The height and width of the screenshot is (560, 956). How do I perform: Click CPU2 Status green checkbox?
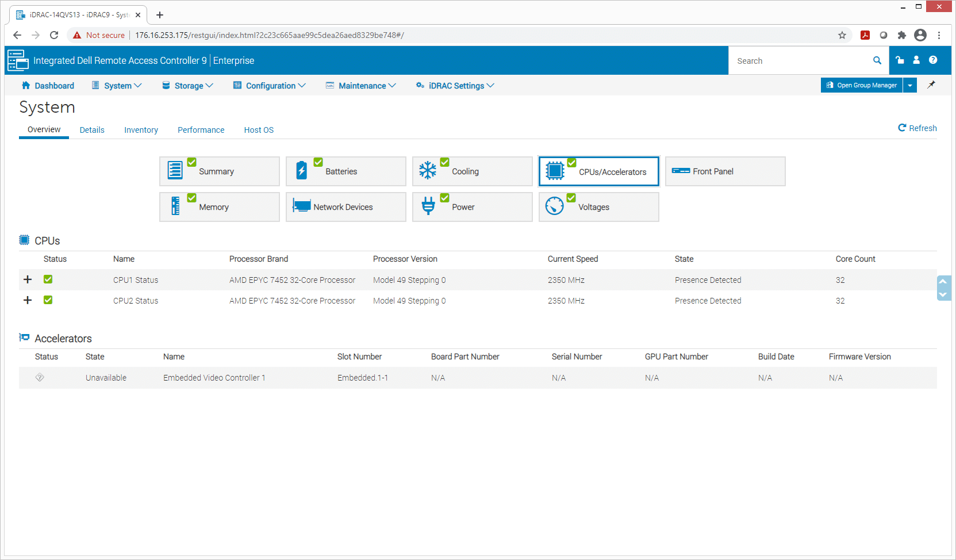pos(48,300)
